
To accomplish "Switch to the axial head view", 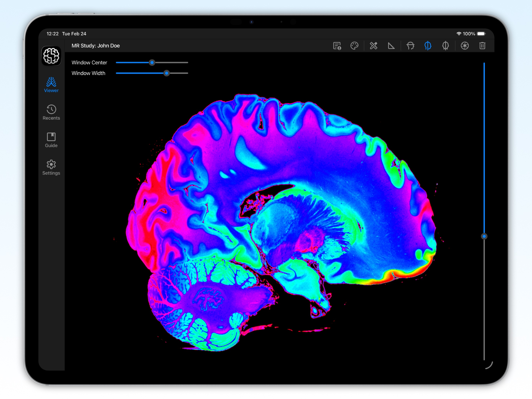I will tap(410, 46).
